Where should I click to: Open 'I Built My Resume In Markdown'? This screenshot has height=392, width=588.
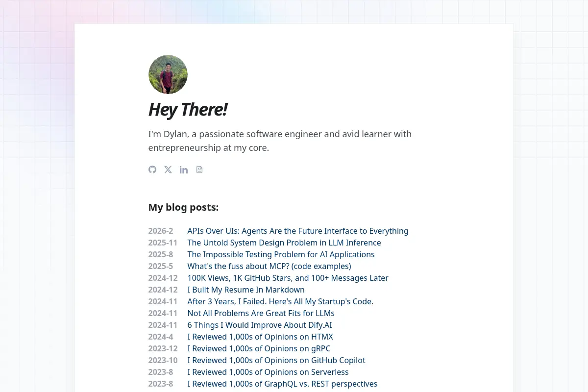[246, 290]
